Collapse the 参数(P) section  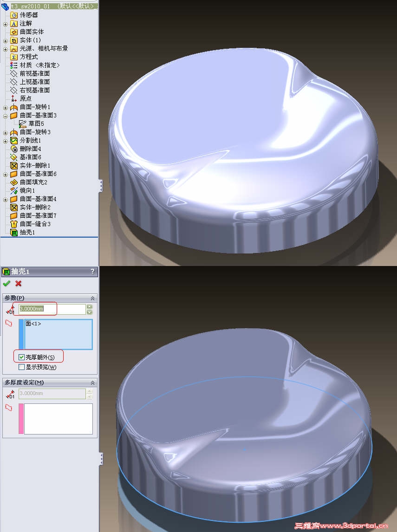click(92, 298)
